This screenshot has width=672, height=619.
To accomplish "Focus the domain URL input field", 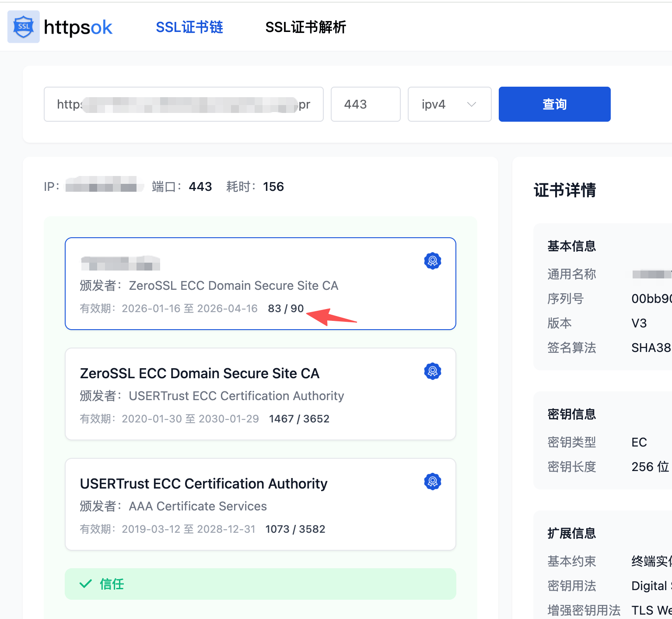I will click(183, 104).
